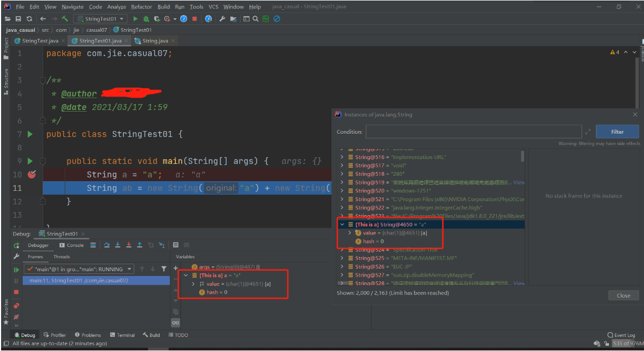644x351 pixels.
Task: Click New Watch plus icon in the Variables panel
Action: [176, 269]
